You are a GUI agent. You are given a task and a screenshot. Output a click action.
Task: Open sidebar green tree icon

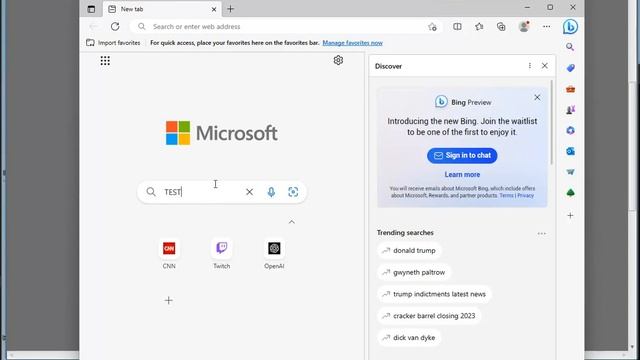(x=570, y=193)
